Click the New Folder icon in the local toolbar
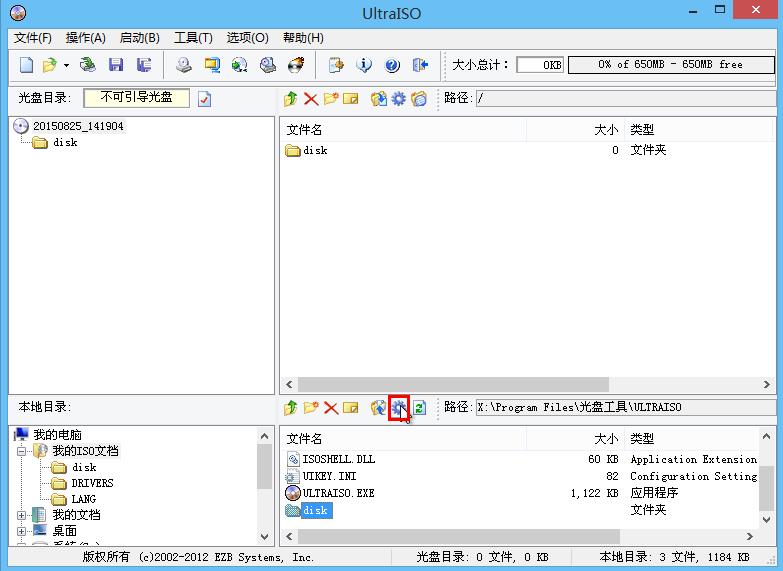783x571 pixels. pyautogui.click(x=311, y=408)
